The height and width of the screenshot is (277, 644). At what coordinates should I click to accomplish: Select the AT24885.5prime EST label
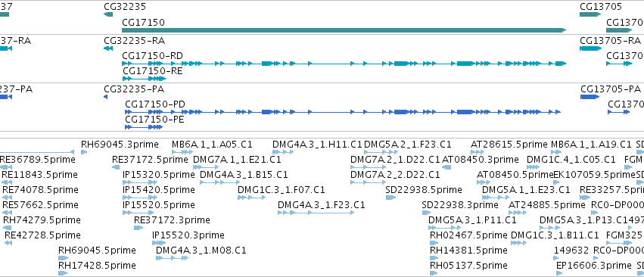pos(547,204)
